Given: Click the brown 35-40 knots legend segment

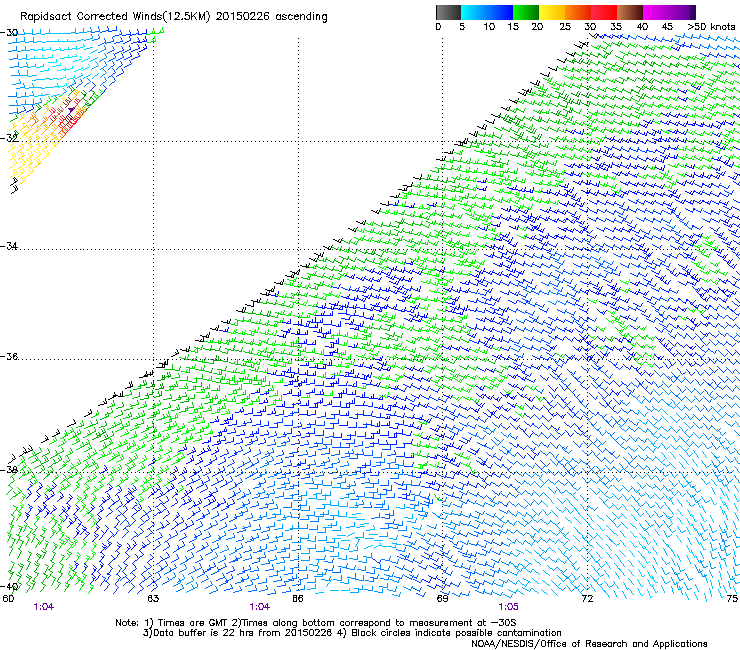Looking at the screenshot, I should [630, 12].
